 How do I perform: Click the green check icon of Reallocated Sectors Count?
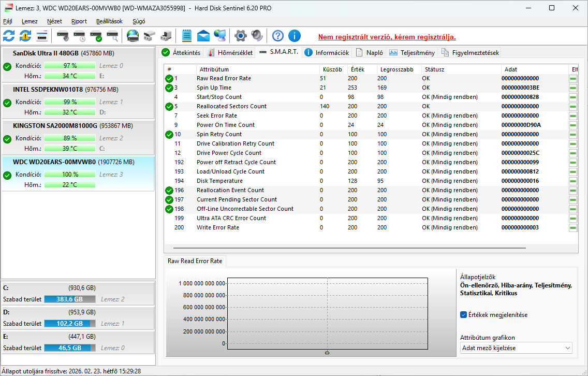[x=169, y=107]
